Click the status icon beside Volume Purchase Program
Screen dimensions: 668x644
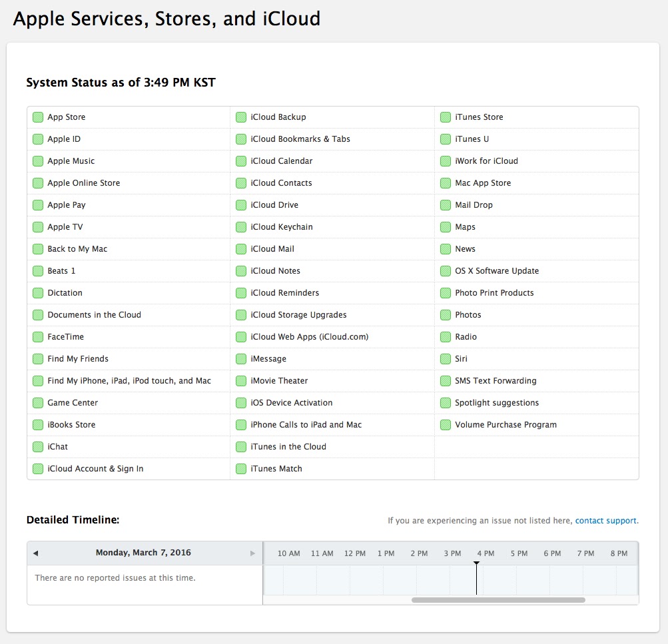(x=446, y=425)
